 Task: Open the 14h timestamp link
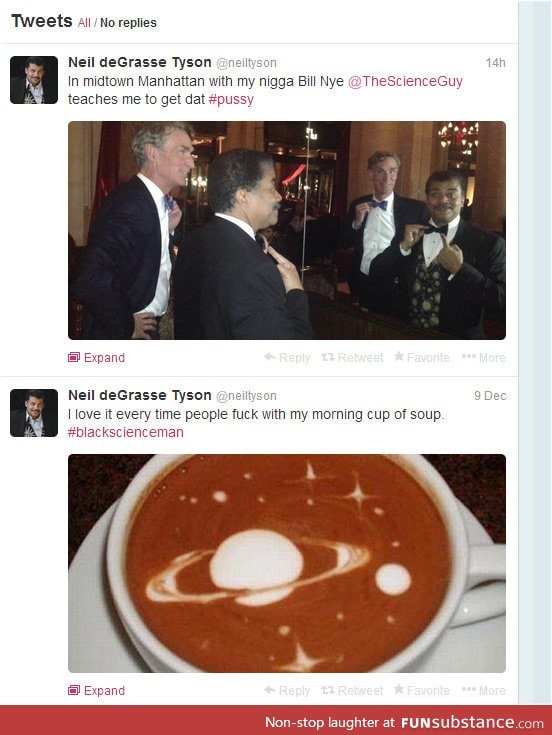point(495,63)
